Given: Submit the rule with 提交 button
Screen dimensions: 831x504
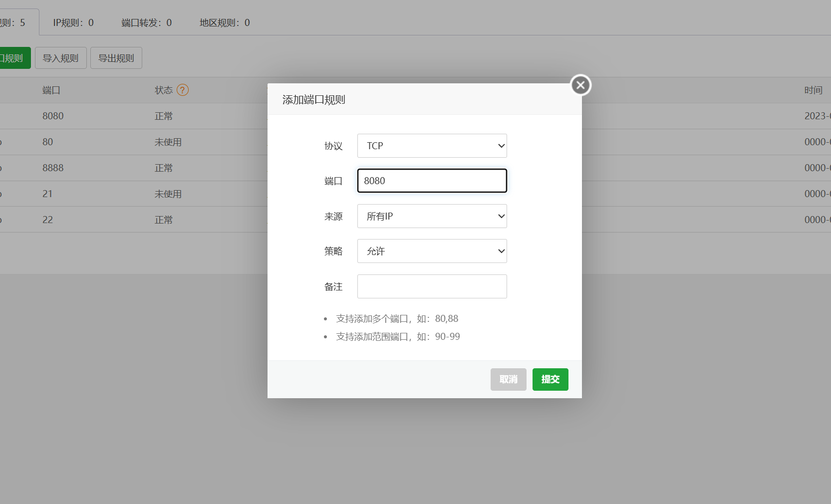Looking at the screenshot, I should pyautogui.click(x=551, y=379).
